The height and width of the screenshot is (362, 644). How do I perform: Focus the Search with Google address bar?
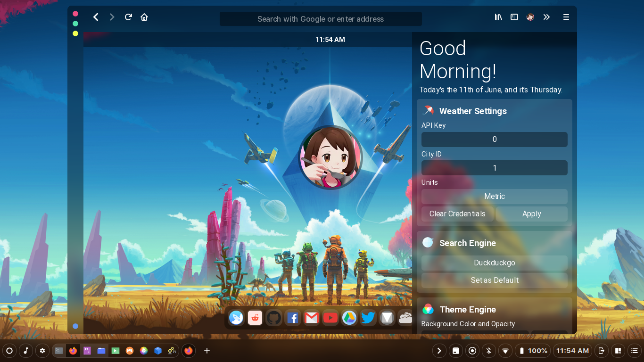(x=321, y=19)
